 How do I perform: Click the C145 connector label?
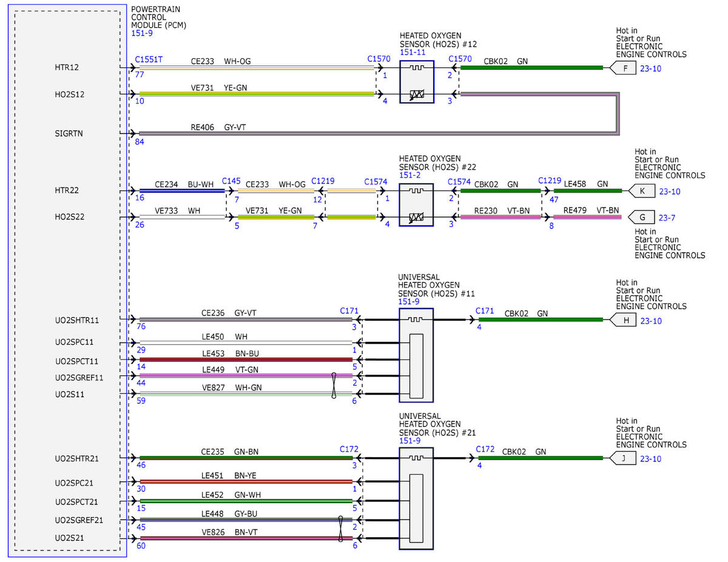coord(231,181)
